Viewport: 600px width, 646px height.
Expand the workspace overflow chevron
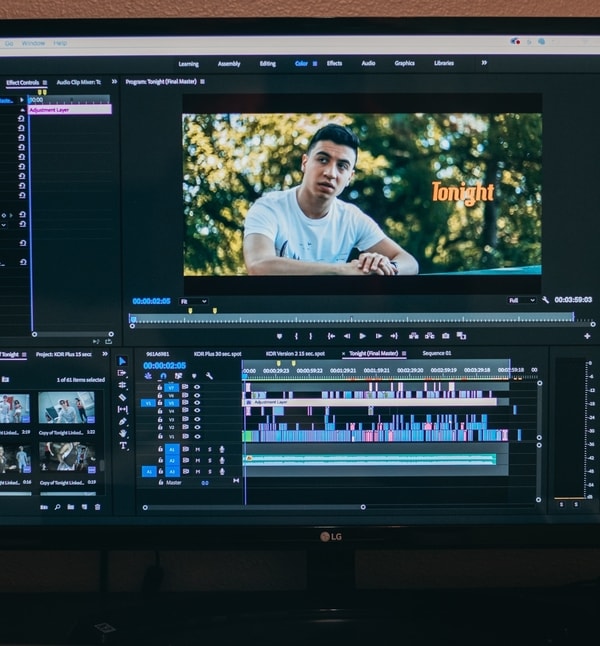click(484, 63)
